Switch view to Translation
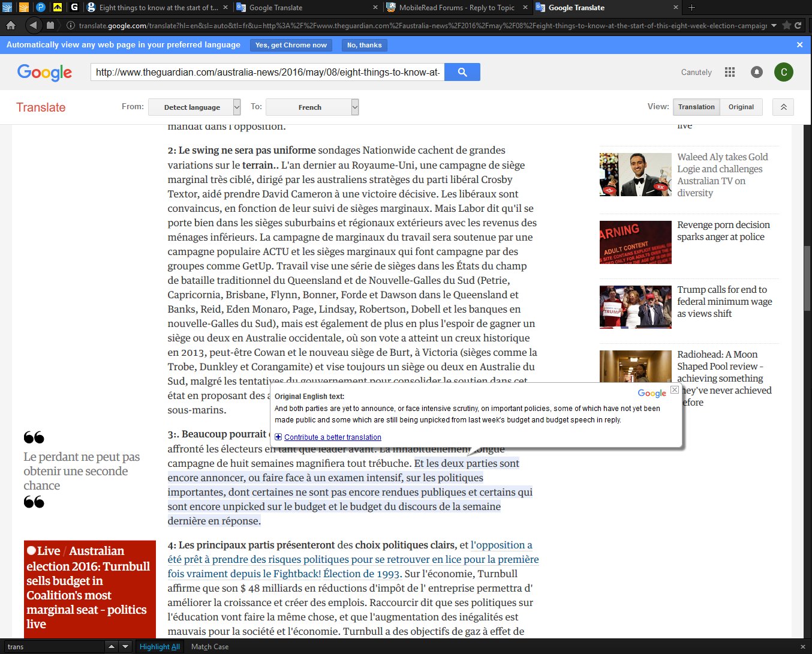Viewport: 812px width, 654px height. [696, 107]
